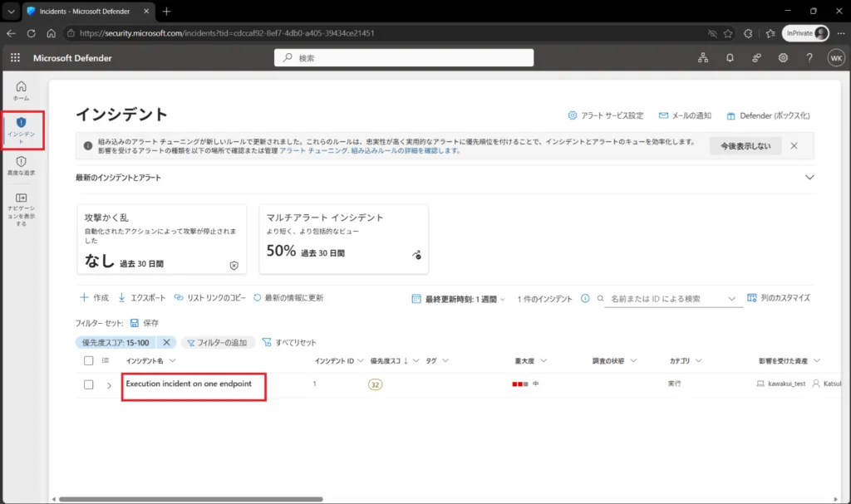Screen dimensions: 851x504
Task: Open the WK account avatar
Action: point(836,57)
